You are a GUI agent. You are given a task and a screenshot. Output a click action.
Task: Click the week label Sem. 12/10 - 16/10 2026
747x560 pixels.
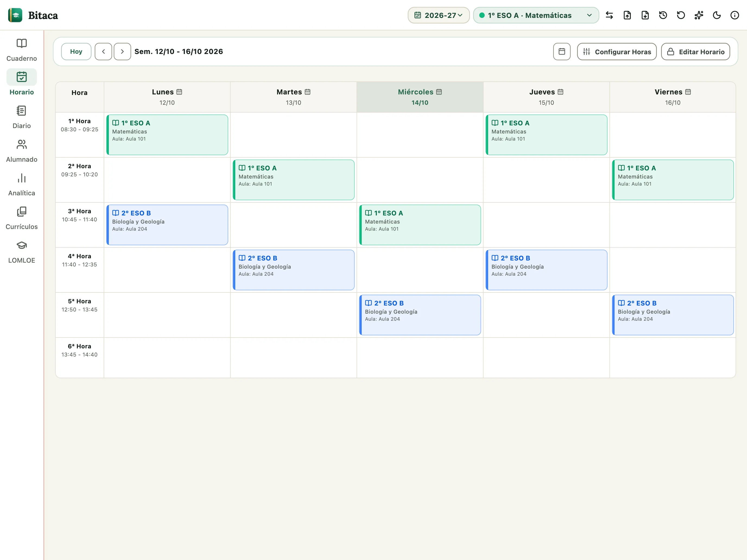(179, 52)
